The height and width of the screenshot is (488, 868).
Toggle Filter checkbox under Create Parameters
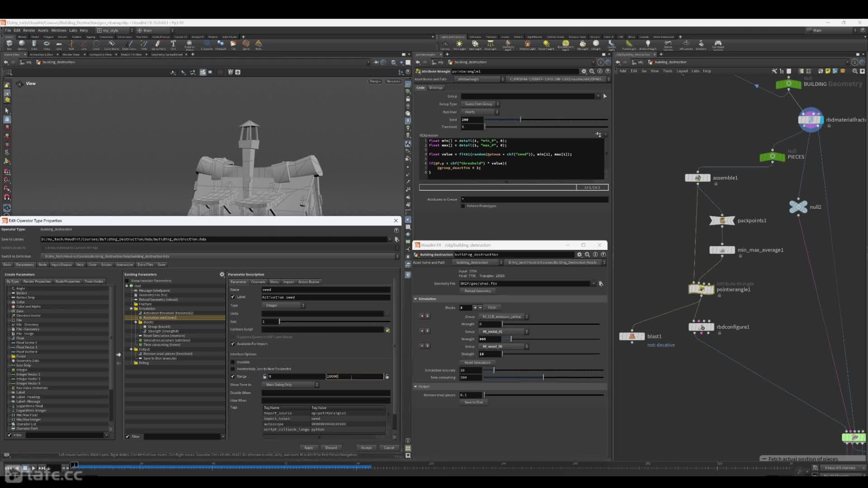click(9, 435)
